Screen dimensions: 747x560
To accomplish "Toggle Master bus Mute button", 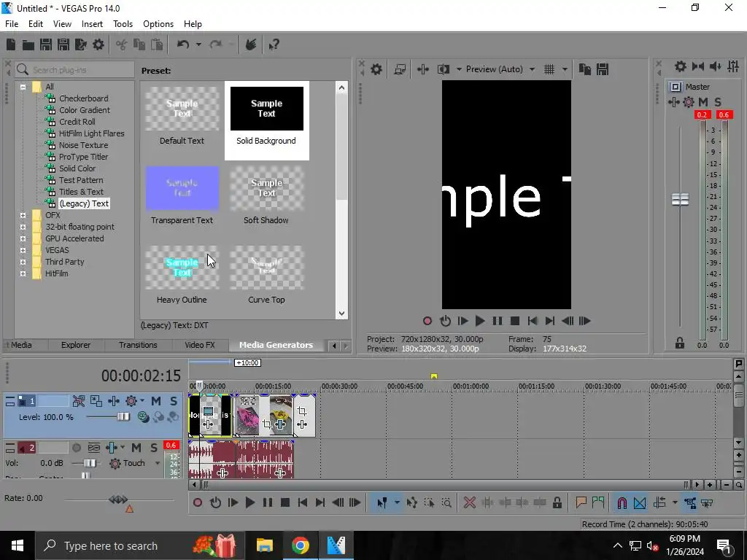I will 703,102.
